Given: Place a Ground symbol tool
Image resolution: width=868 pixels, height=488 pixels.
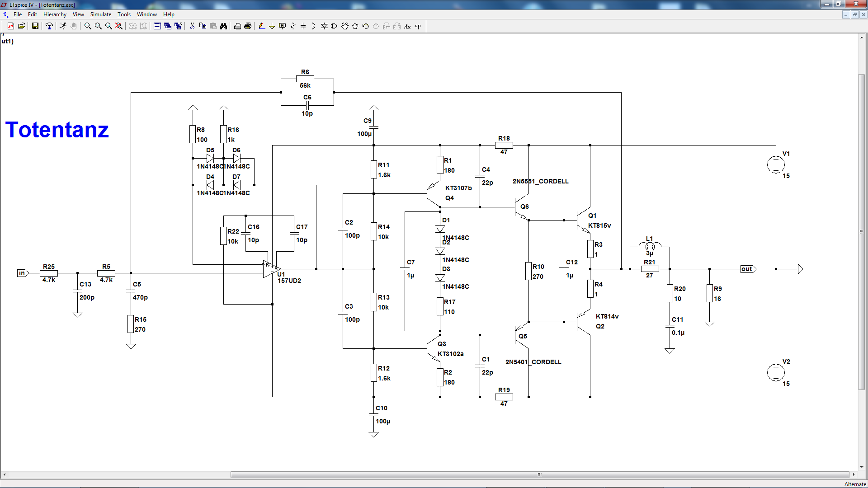Looking at the screenshot, I should point(272,26).
